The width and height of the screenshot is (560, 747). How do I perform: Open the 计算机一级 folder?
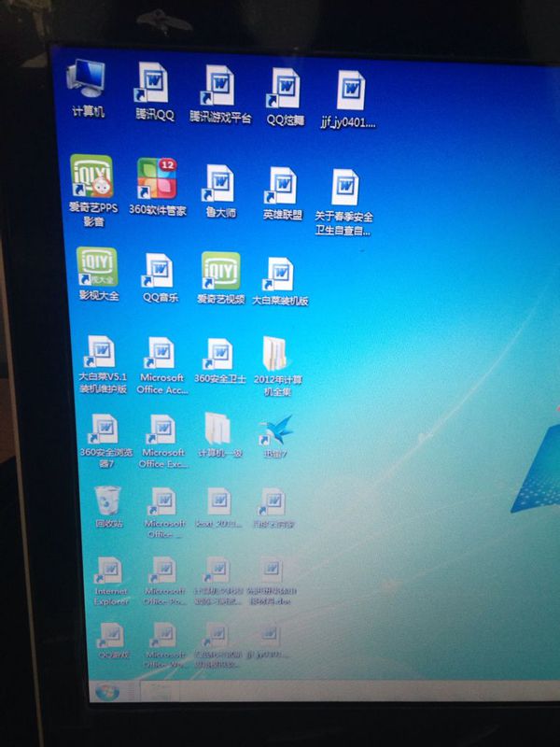click(x=219, y=435)
